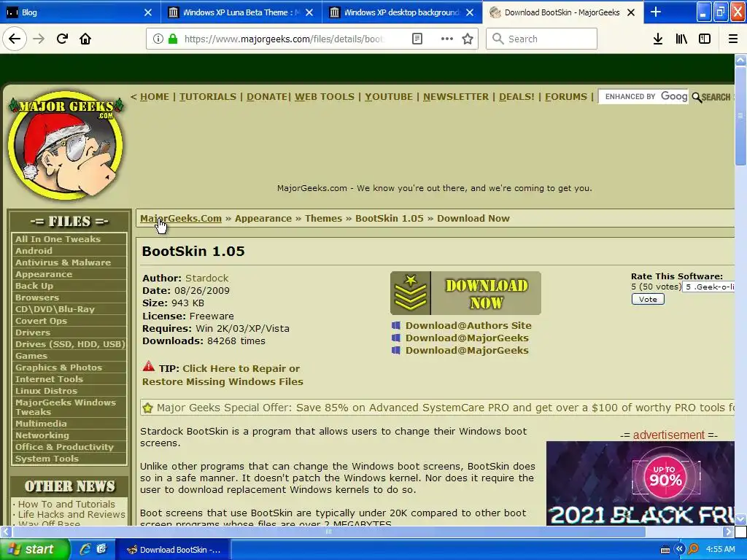Open the YOUTUBE menu link
Viewport: 747px width, 560px height.
point(389,97)
